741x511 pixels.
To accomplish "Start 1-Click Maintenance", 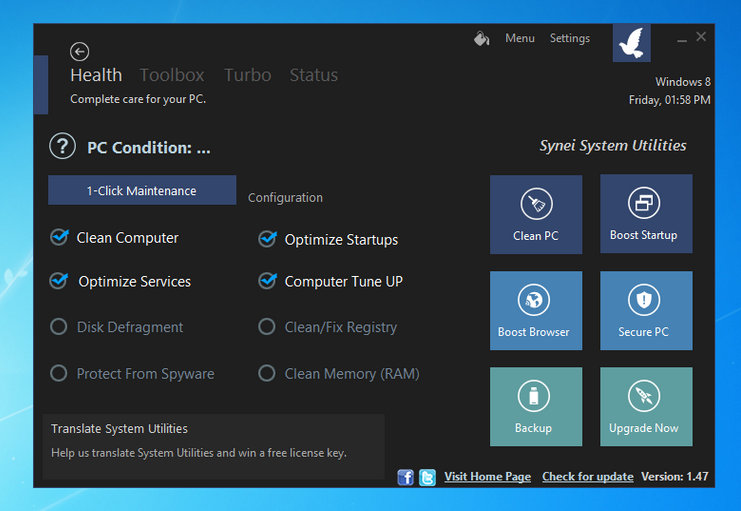I will click(142, 190).
